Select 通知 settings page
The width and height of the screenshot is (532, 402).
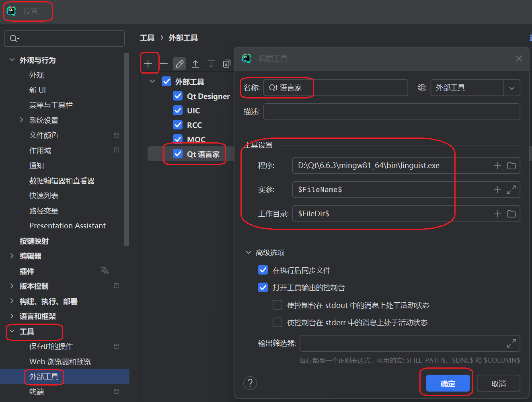37,166
